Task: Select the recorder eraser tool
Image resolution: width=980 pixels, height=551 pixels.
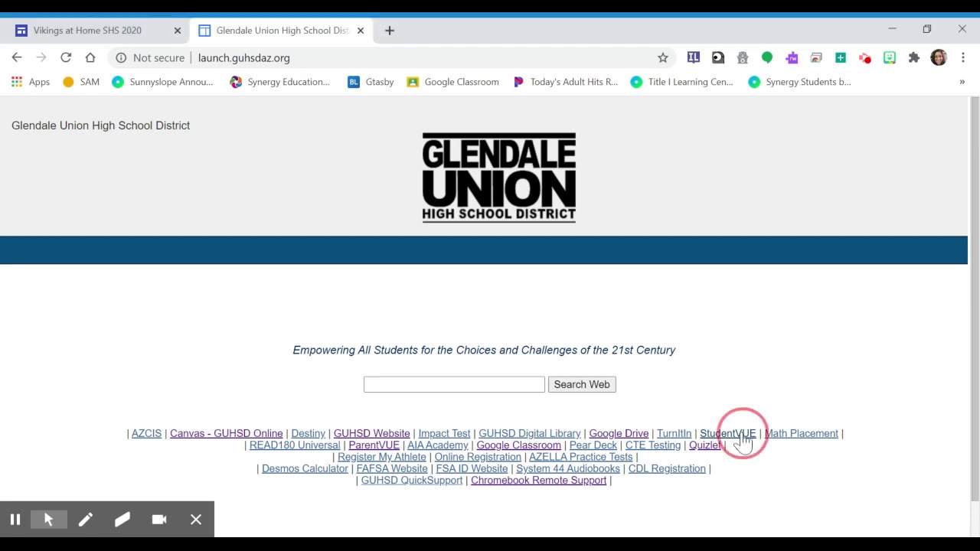Action: pos(122,520)
